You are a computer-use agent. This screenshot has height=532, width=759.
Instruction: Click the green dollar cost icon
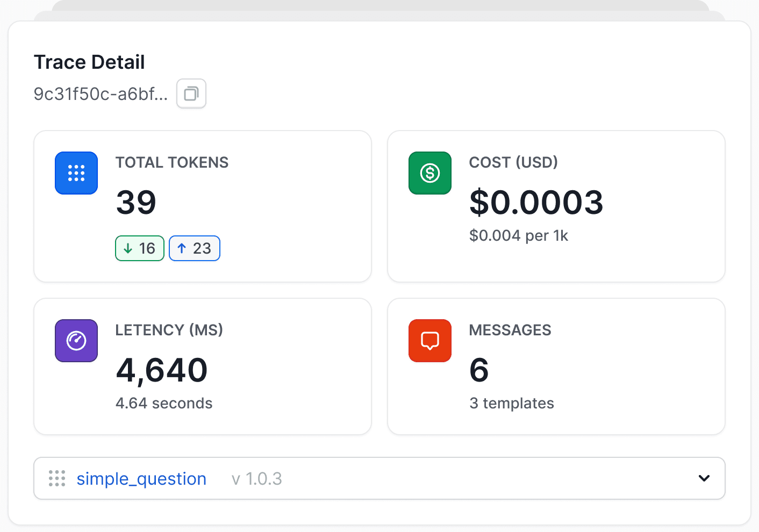430,173
